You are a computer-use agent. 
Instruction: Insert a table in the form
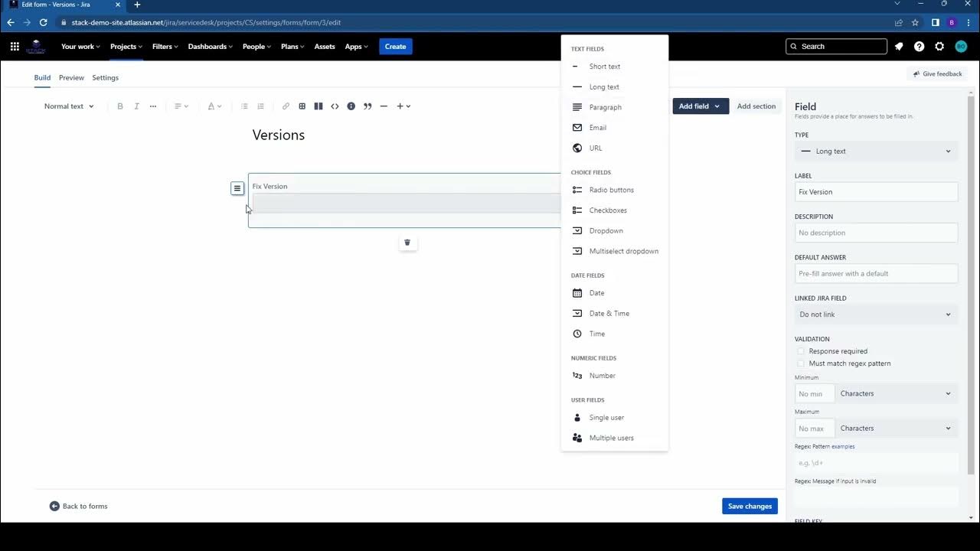(302, 106)
